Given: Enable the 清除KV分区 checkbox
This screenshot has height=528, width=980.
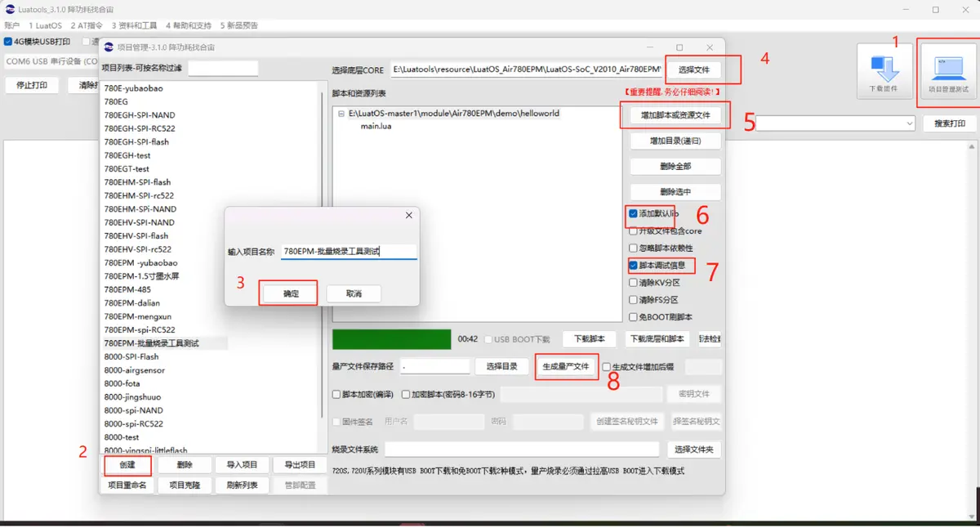Looking at the screenshot, I should (634, 283).
